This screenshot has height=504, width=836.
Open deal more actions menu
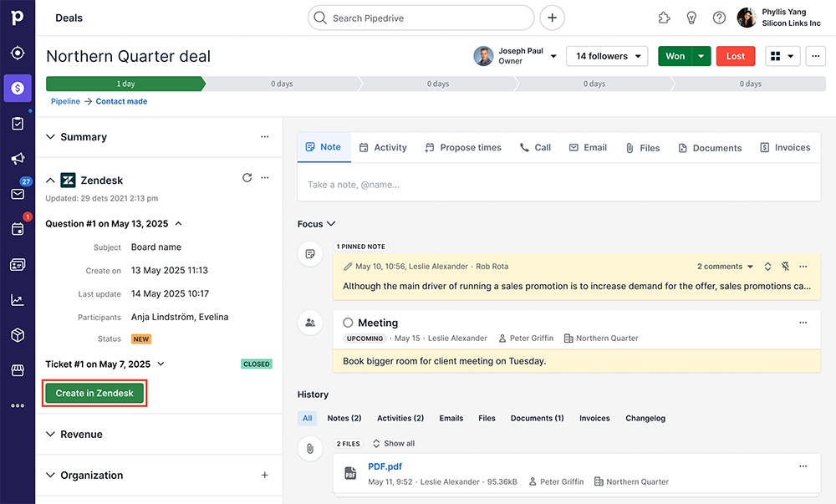[816, 56]
